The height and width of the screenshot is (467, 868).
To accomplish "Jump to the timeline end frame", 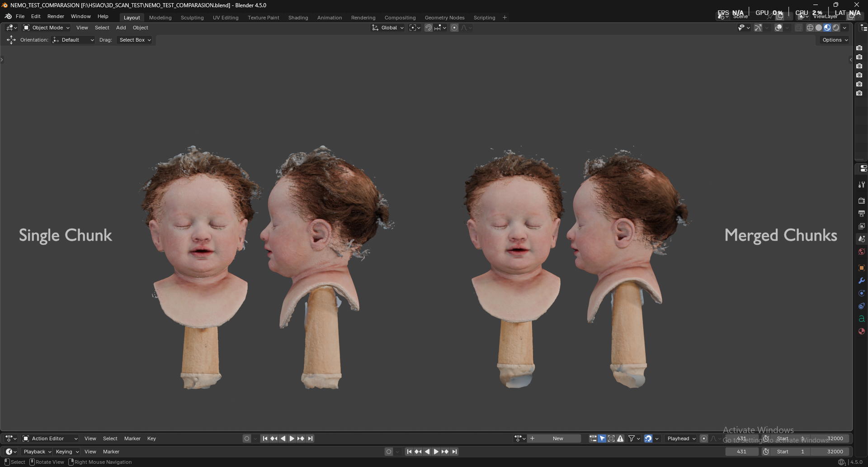I will (x=454, y=452).
